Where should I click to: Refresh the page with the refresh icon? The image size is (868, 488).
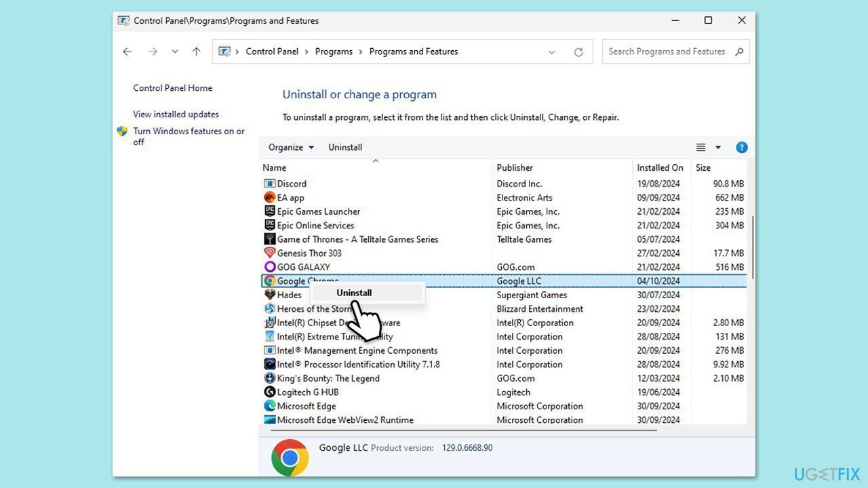578,52
